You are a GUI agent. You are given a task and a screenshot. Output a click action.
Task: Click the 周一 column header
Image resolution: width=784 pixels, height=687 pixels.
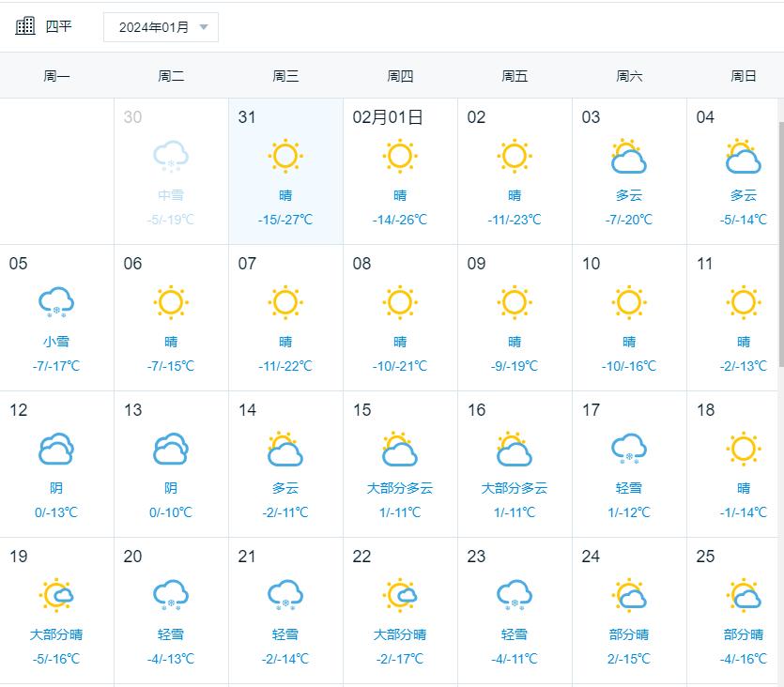[x=56, y=76]
